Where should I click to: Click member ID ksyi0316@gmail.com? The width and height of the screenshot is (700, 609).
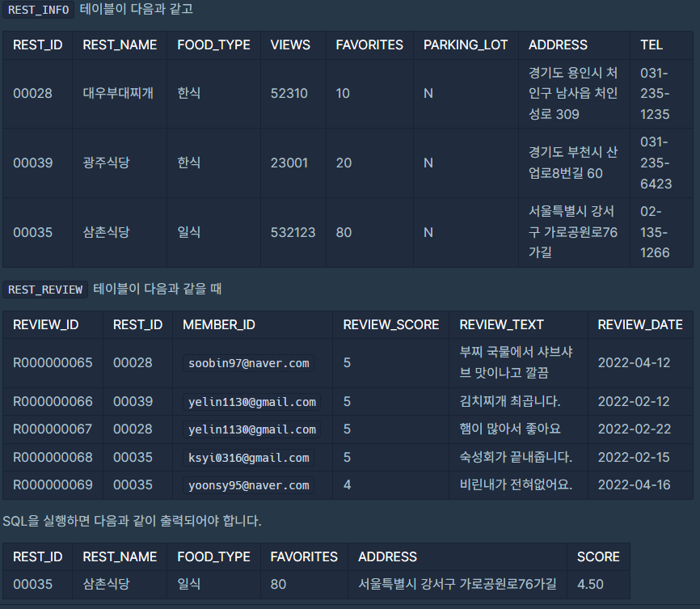pos(249,458)
